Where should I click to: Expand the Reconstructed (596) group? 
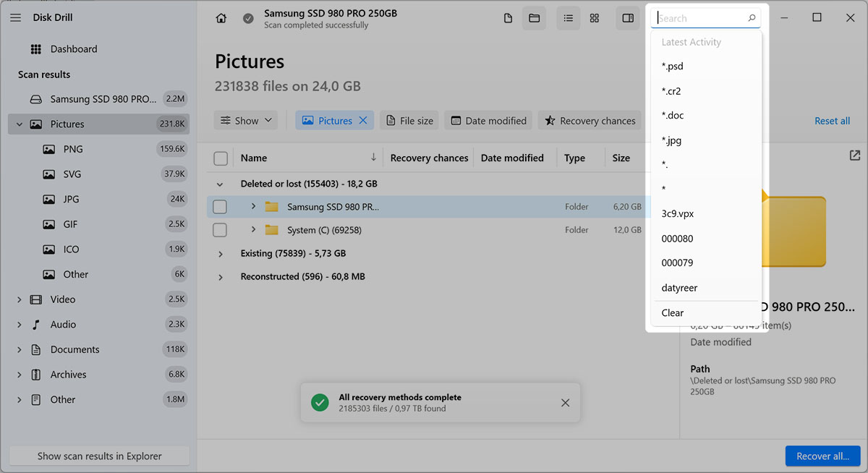pyautogui.click(x=220, y=277)
